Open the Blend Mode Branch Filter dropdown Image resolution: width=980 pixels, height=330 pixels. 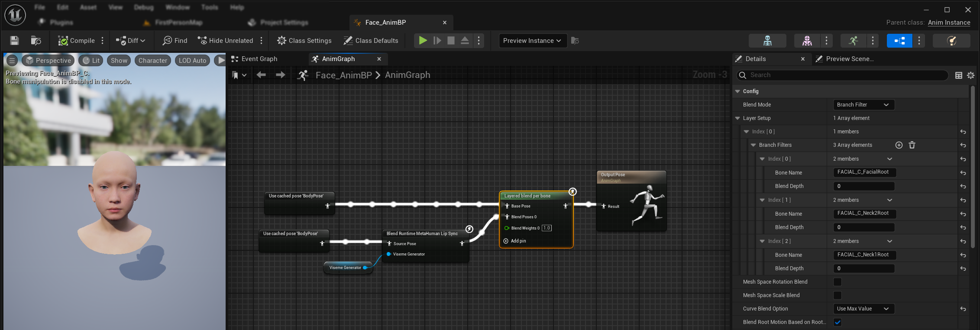click(863, 105)
